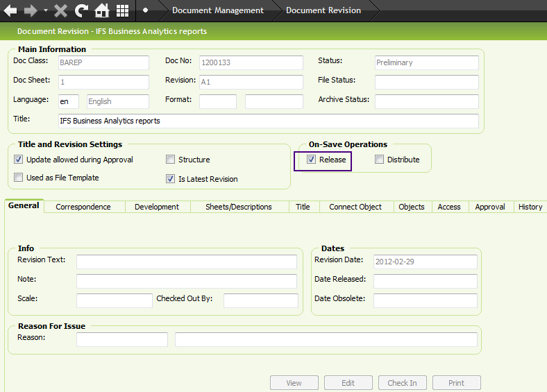Image resolution: width=547 pixels, height=392 pixels.
Task: Enable the Distribute on-save option
Action: [x=379, y=160]
